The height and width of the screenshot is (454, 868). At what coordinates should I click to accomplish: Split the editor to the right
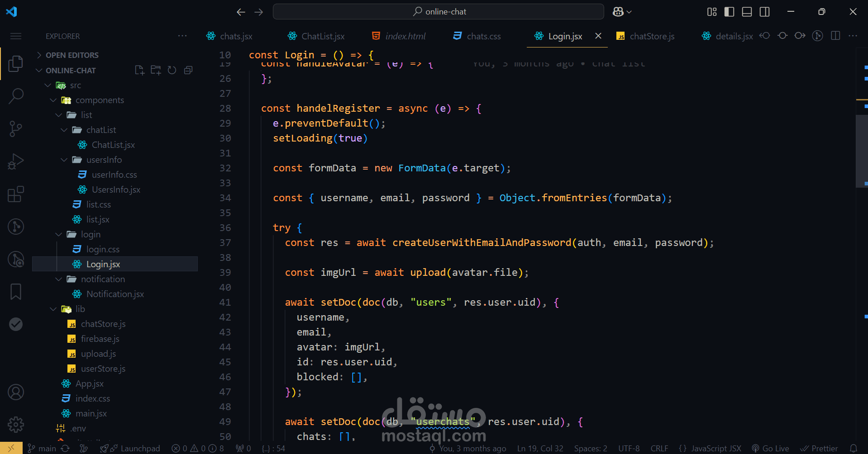point(835,36)
